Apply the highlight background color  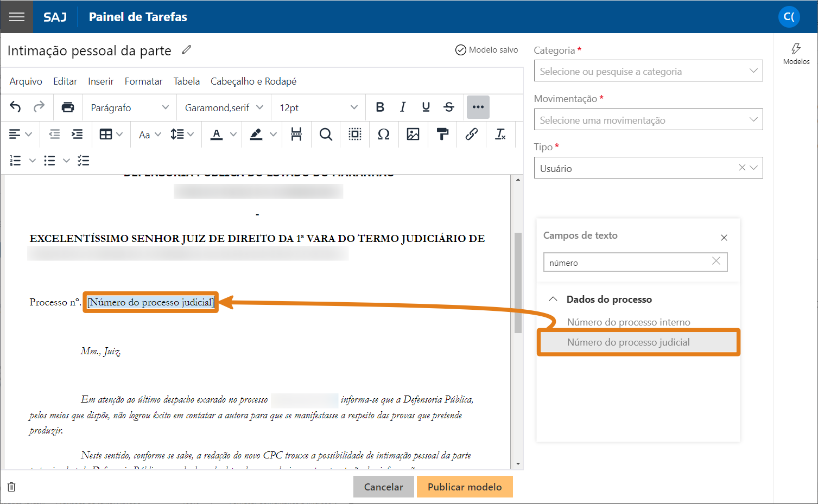tap(256, 134)
